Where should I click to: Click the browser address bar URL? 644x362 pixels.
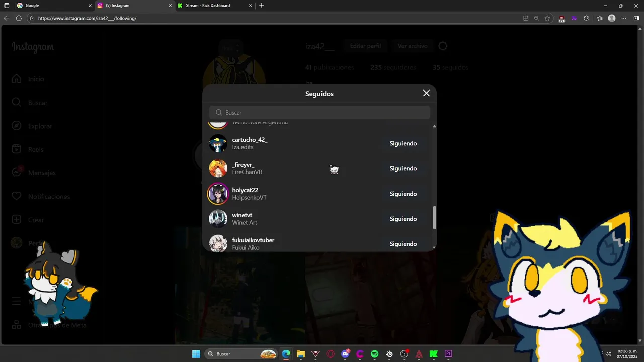point(87,18)
